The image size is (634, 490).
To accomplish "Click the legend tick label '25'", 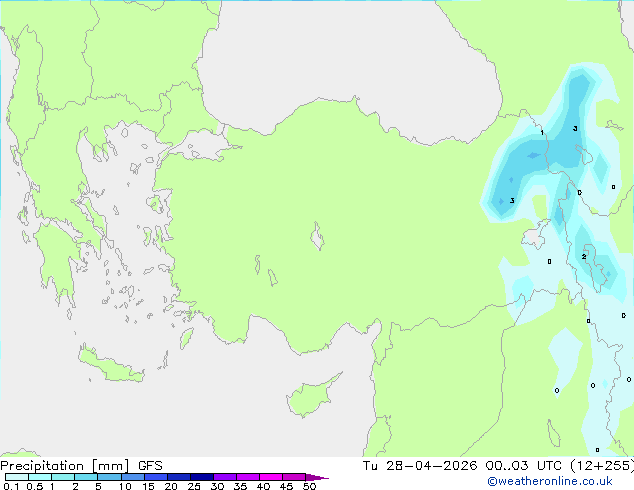I will click(x=194, y=486).
